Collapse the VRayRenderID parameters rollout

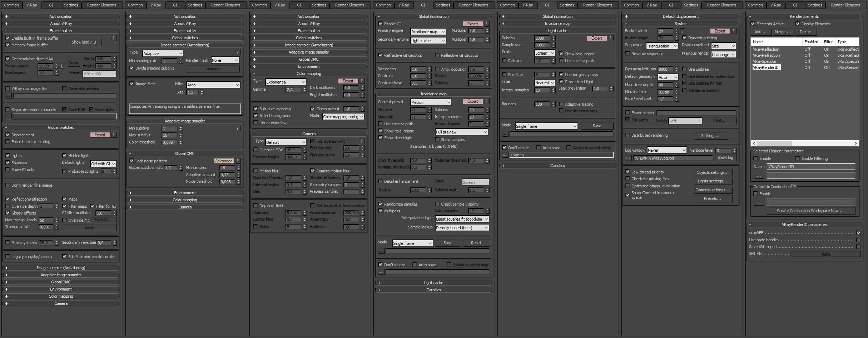804,225
